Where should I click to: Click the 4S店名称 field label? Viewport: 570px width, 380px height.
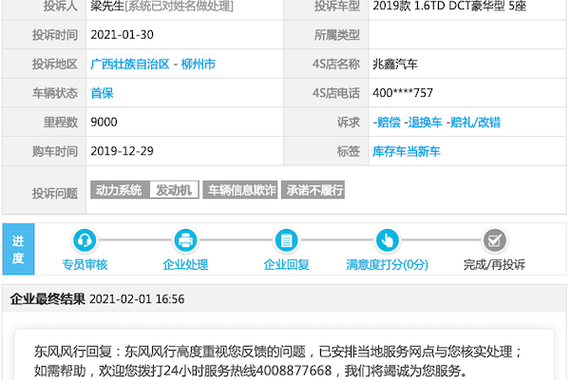[x=336, y=64]
